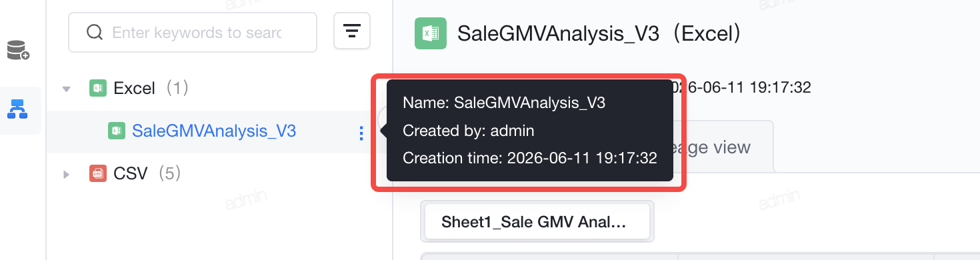
Task: Open the add database icon in sidebar
Action: [18, 51]
